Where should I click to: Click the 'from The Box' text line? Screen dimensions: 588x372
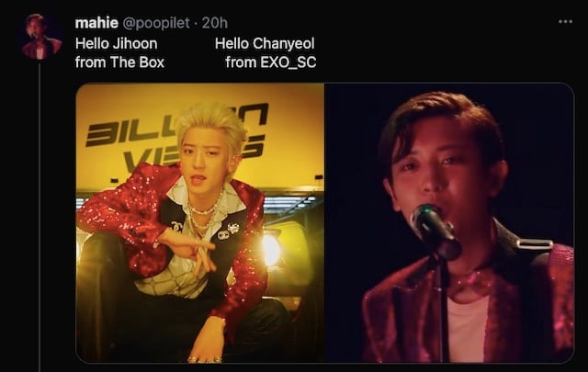point(119,62)
